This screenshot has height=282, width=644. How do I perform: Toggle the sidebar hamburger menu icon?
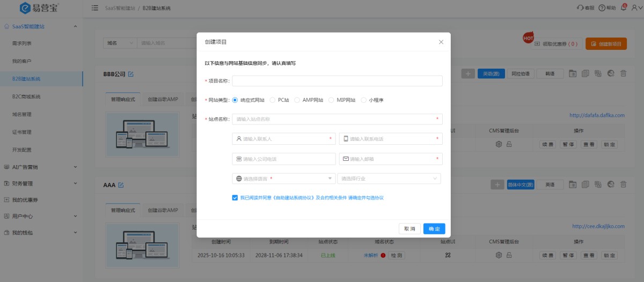click(95, 8)
